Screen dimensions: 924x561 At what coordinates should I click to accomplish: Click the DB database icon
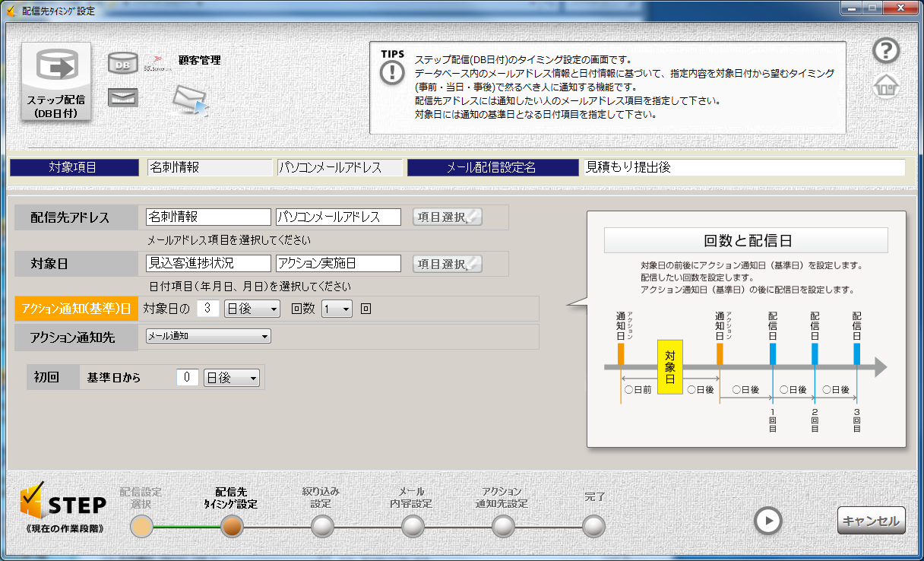(x=122, y=64)
